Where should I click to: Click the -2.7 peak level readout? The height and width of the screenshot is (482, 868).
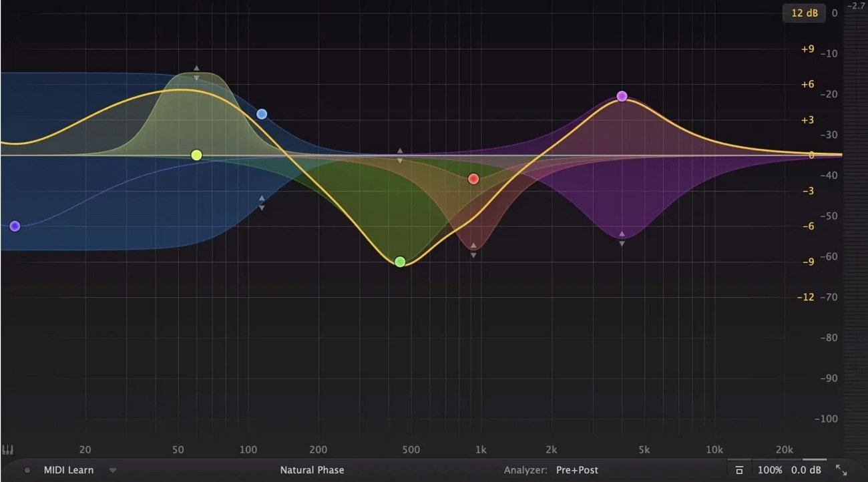(x=856, y=5)
